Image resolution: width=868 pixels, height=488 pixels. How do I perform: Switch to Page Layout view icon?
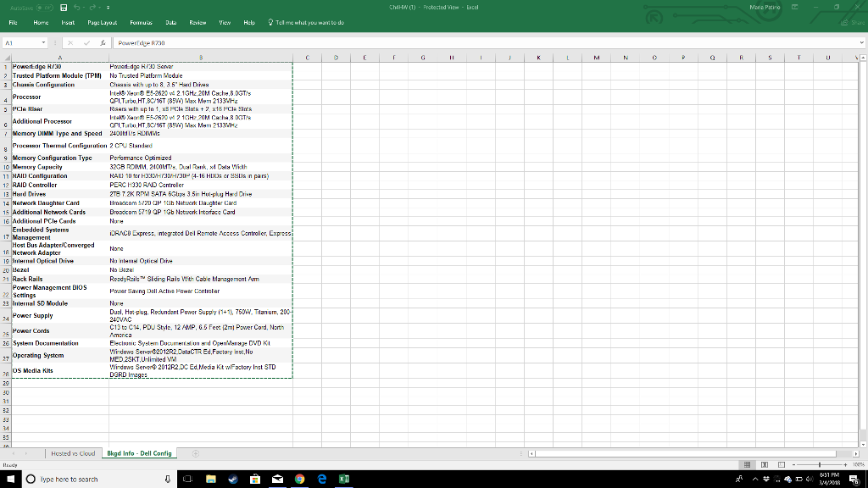(x=765, y=465)
